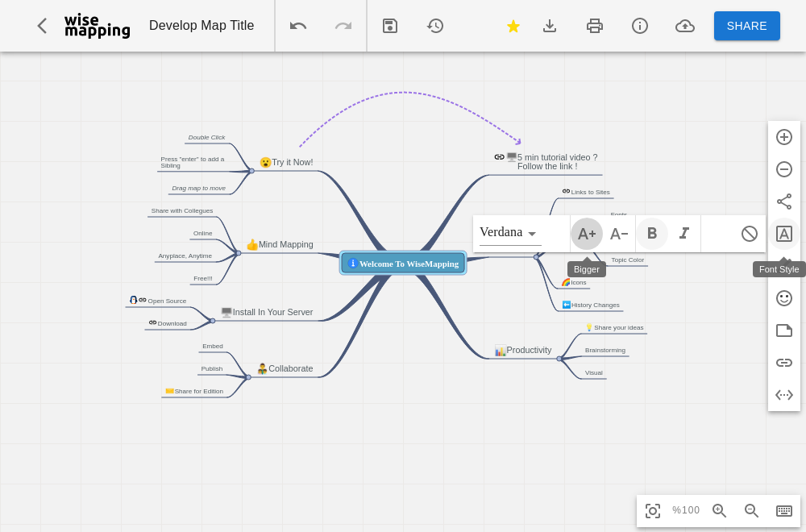
Task: Click the dotted double-arrow relationship icon
Action: [784, 395]
